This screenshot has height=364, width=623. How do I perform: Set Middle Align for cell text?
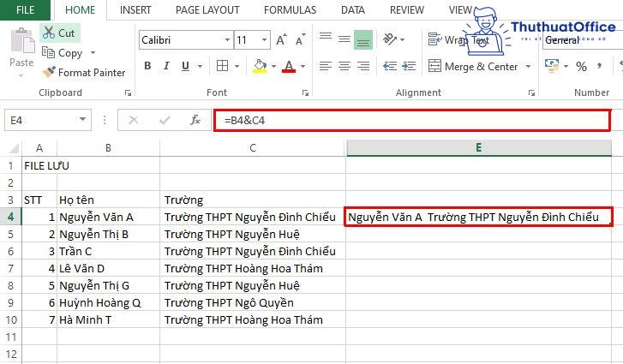pyautogui.click(x=344, y=39)
